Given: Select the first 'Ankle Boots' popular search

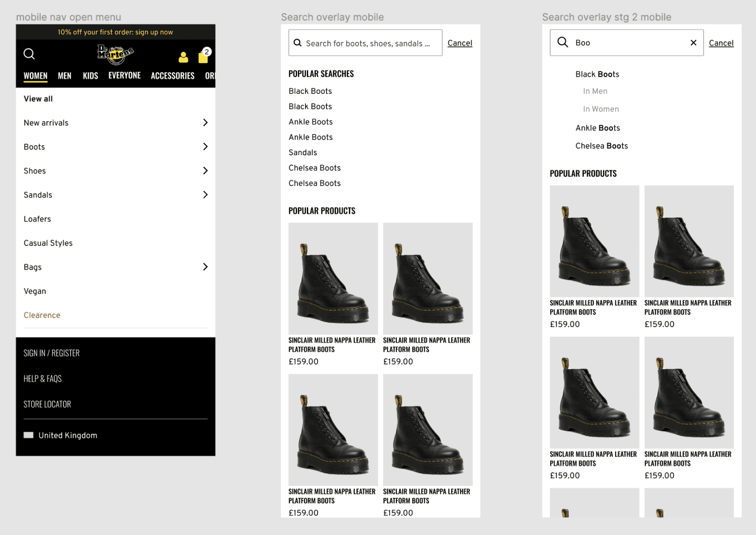Looking at the screenshot, I should click(311, 122).
